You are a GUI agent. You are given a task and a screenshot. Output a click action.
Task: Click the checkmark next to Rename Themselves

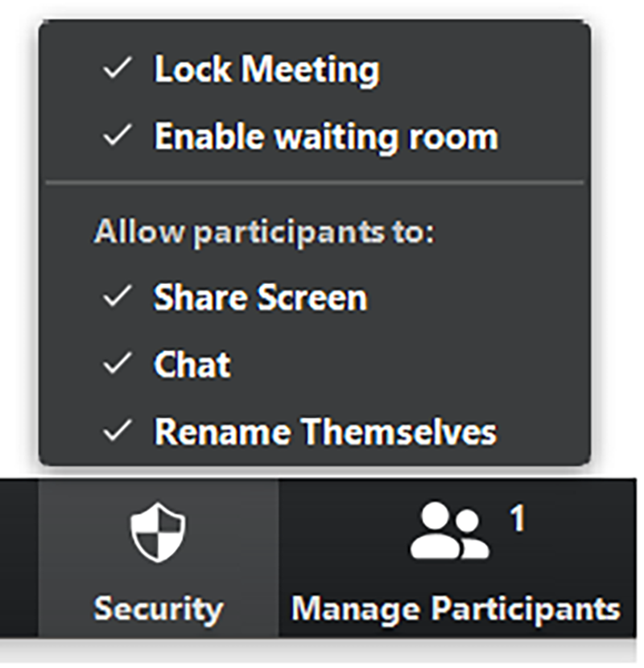pos(118,431)
